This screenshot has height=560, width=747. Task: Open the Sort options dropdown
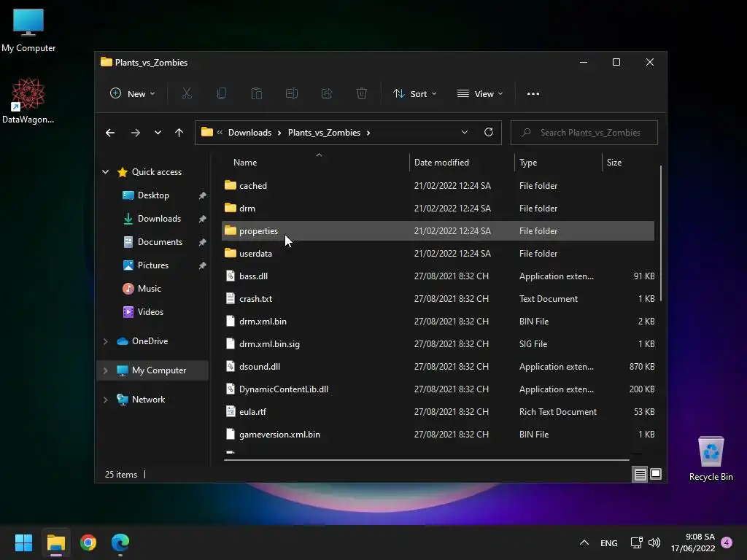coord(415,94)
